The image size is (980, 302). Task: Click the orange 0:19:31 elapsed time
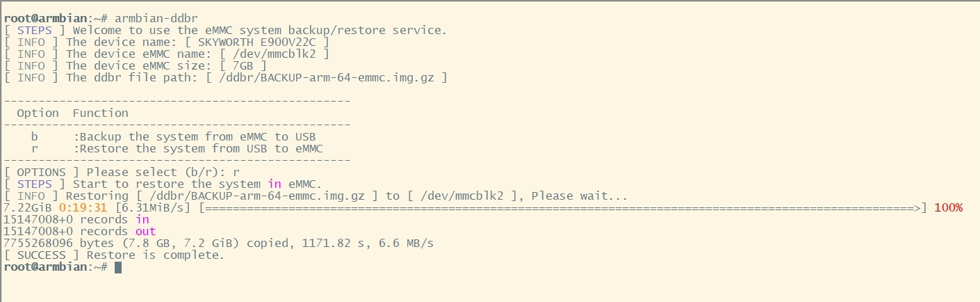83,207
